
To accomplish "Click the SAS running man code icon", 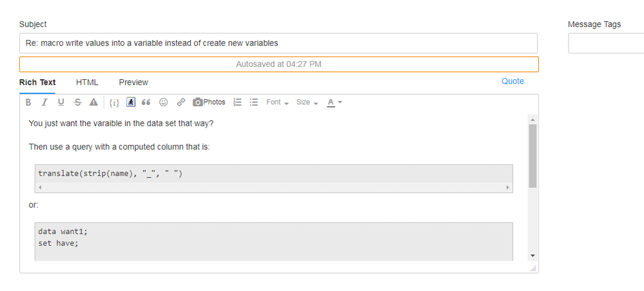I will coord(130,102).
